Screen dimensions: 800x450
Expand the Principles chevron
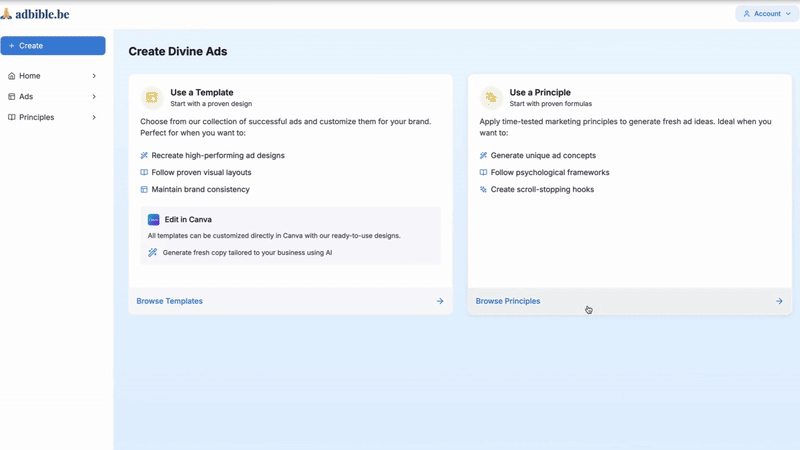(x=94, y=117)
